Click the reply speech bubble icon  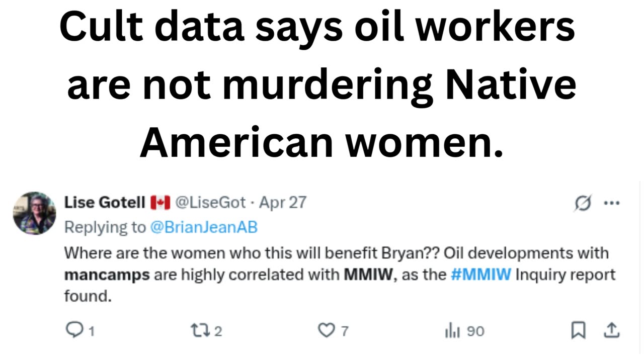(74, 330)
